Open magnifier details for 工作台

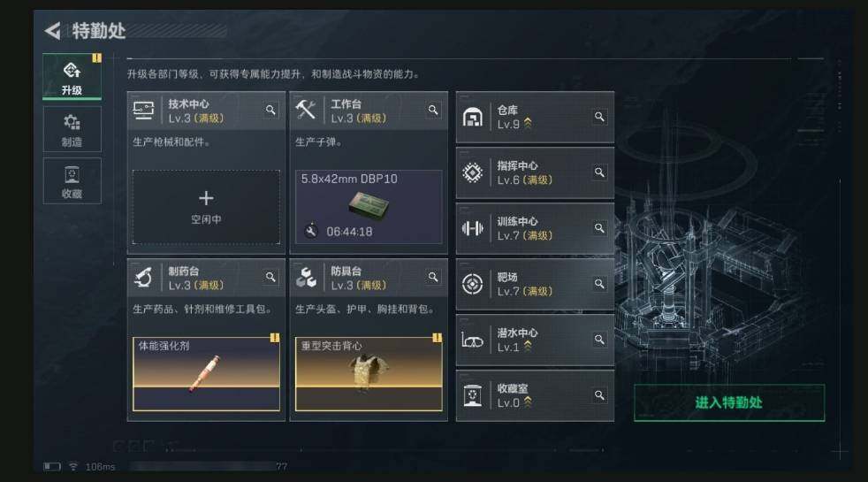point(433,110)
